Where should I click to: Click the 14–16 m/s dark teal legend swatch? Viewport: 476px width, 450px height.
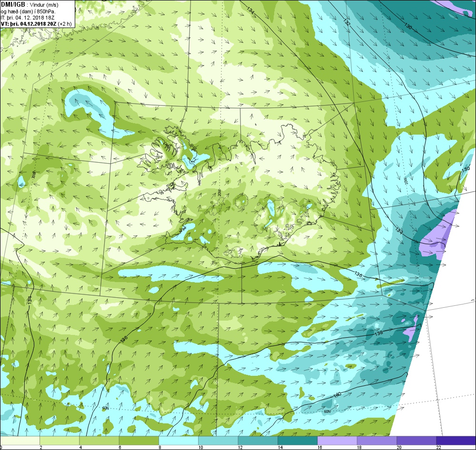coord(297,440)
